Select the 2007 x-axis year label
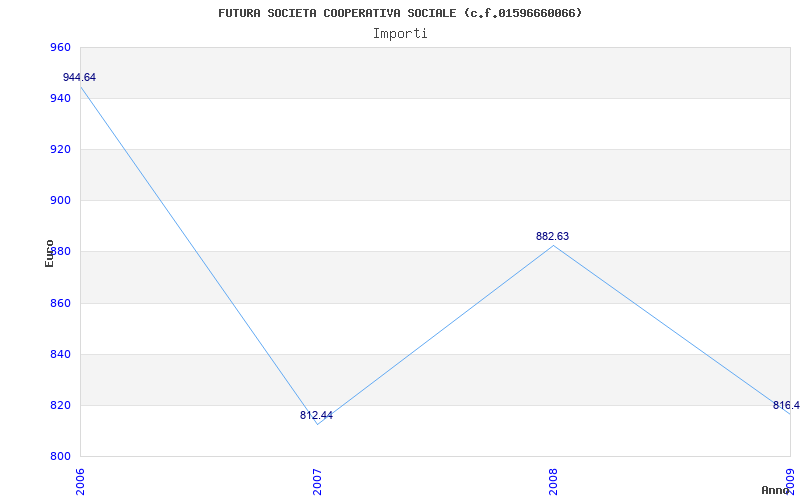This screenshot has width=800, height=500. click(x=317, y=479)
